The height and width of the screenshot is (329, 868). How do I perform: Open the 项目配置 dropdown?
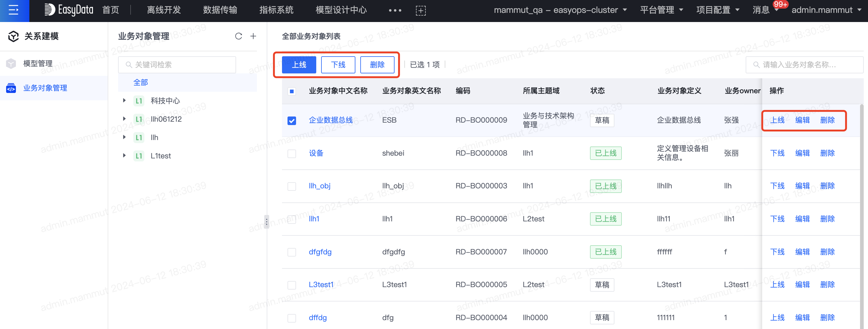(x=718, y=10)
